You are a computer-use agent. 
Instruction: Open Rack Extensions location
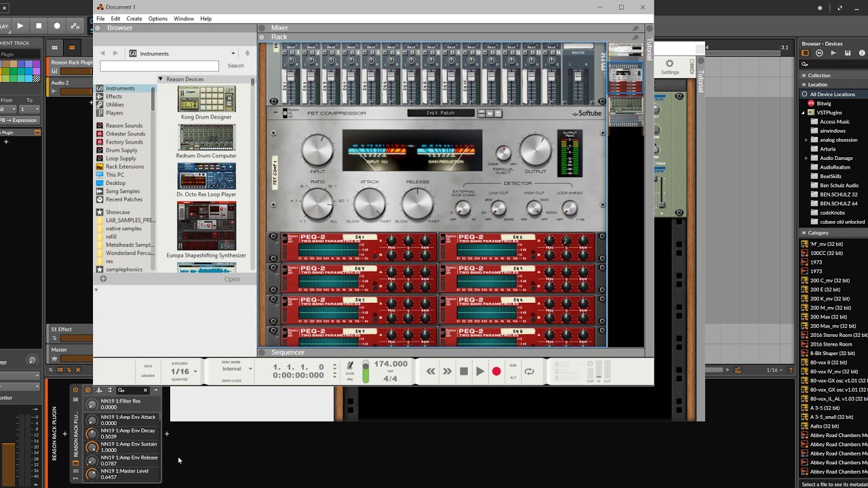pyautogui.click(x=125, y=166)
